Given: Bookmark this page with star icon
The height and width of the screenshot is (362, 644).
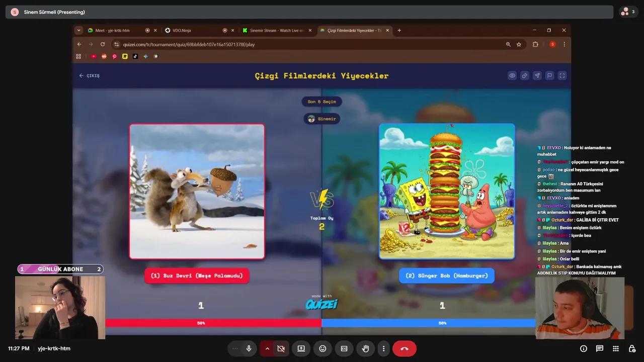Looking at the screenshot, I should [519, 44].
